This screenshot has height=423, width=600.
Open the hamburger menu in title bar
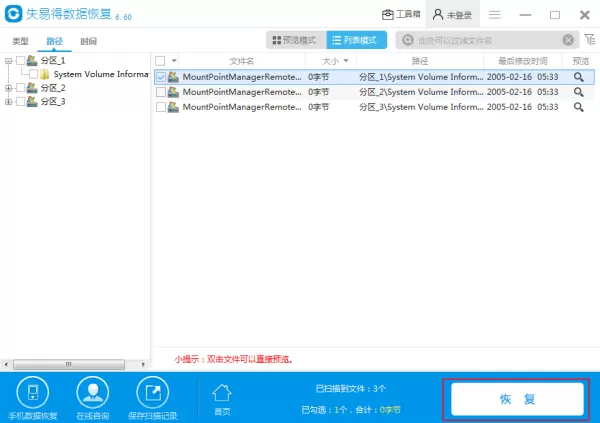click(494, 15)
